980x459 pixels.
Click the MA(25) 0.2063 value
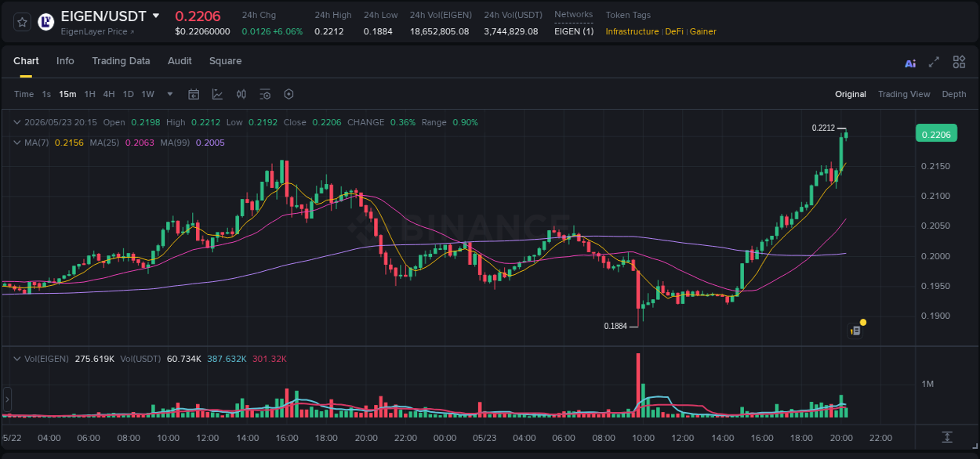click(140, 143)
